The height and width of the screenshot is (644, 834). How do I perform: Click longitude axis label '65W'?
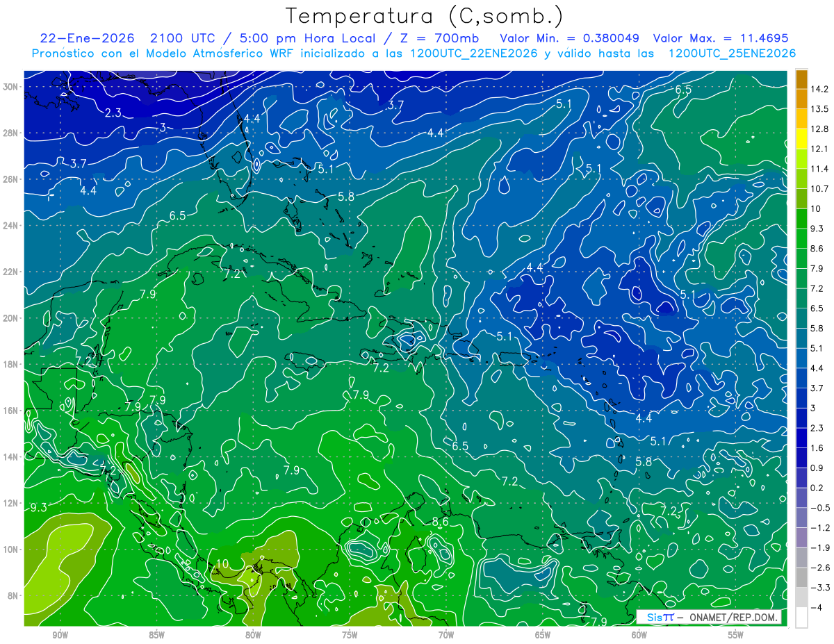click(543, 635)
